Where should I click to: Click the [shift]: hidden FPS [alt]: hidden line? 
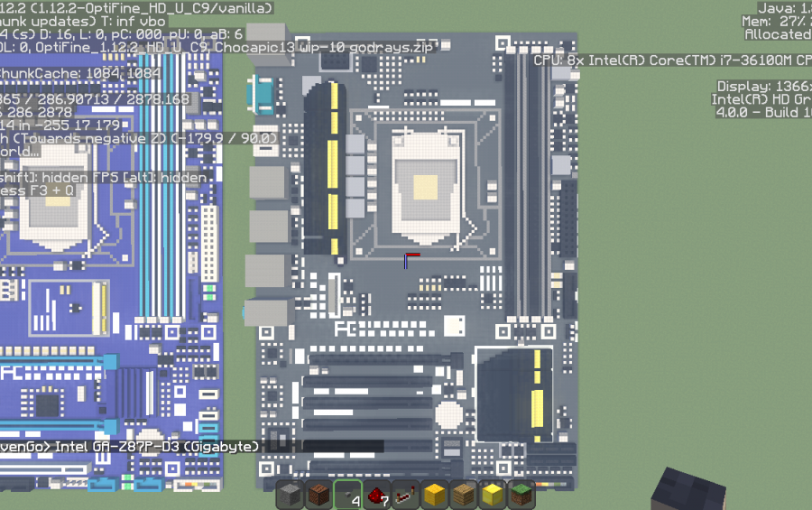coord(104,177)
